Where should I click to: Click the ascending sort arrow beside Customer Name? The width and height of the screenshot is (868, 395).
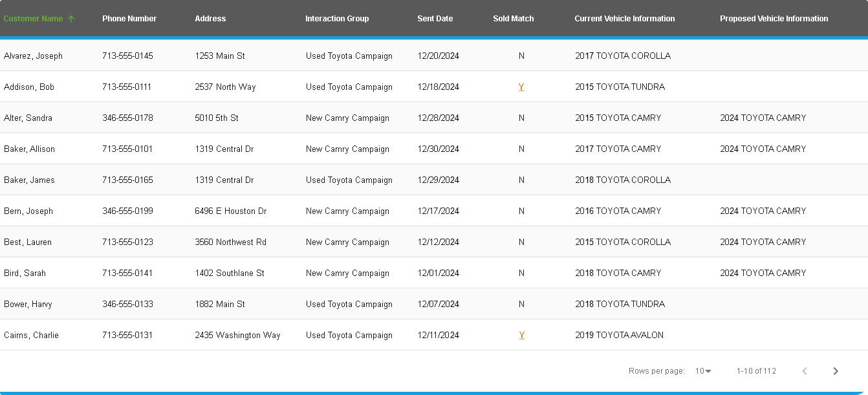[71, 19]
